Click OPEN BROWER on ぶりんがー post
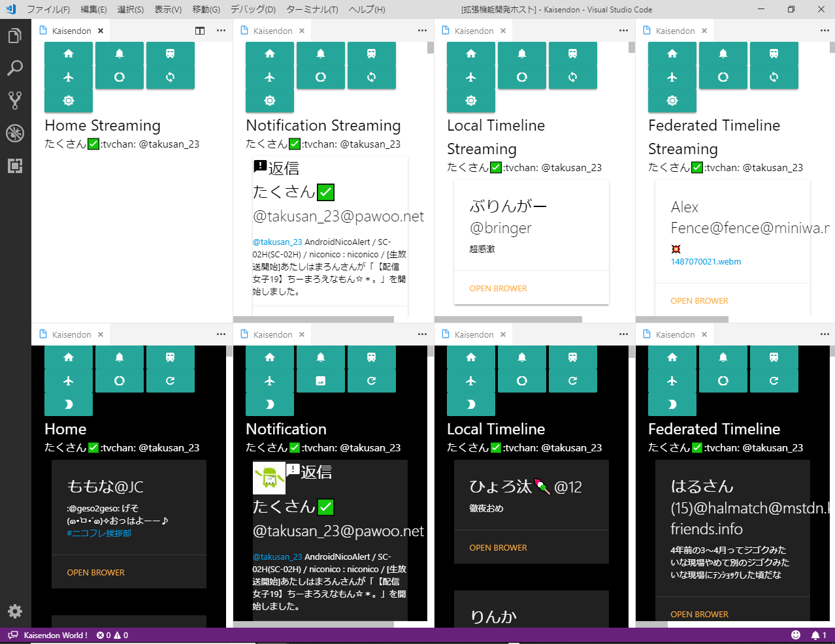 498,289
